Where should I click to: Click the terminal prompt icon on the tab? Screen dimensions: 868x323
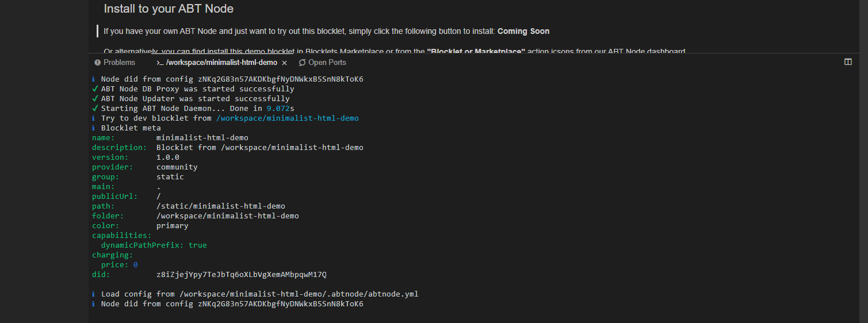pyautogui.click(x=160, y=63)
